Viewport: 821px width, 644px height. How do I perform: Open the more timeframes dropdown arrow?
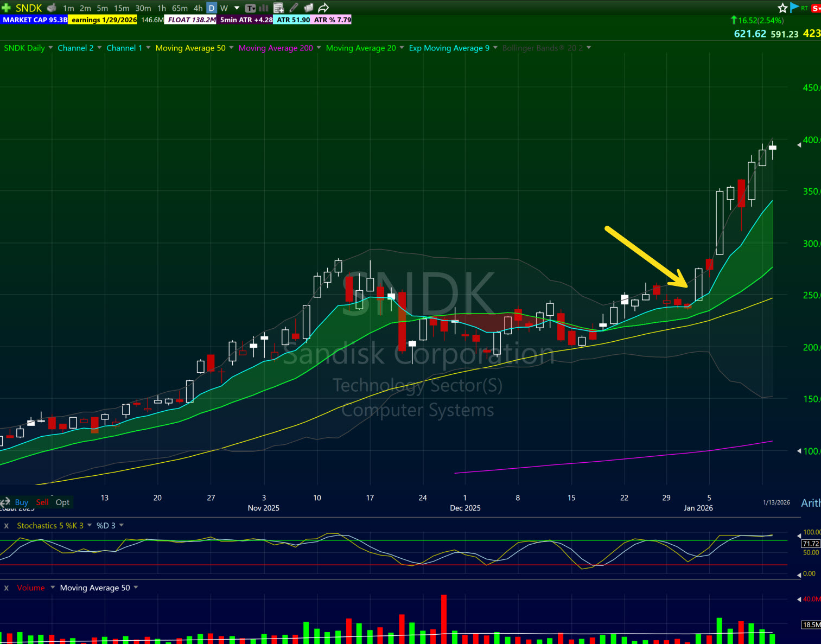point(237,8)
